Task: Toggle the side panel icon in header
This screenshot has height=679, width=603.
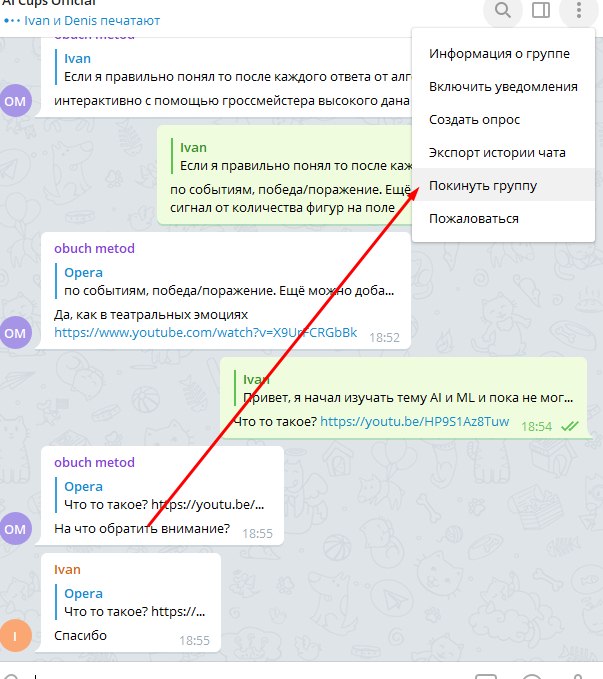Action: point(541,10)
